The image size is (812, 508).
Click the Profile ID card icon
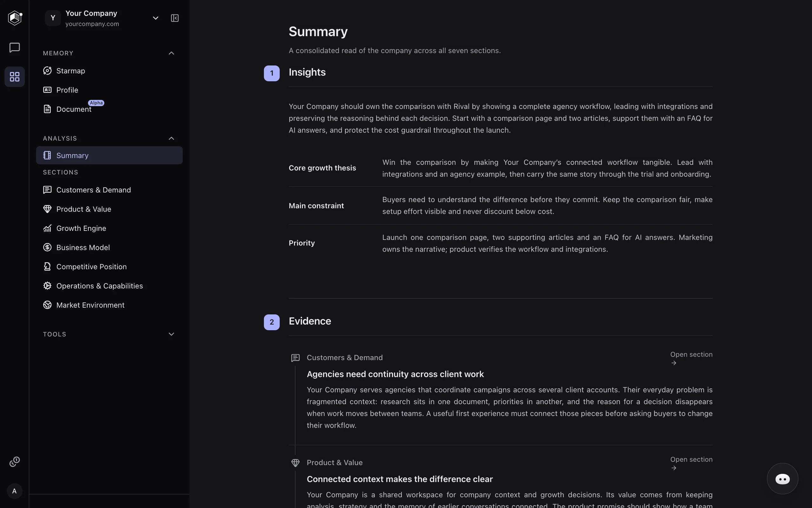[x=47, y=90]
